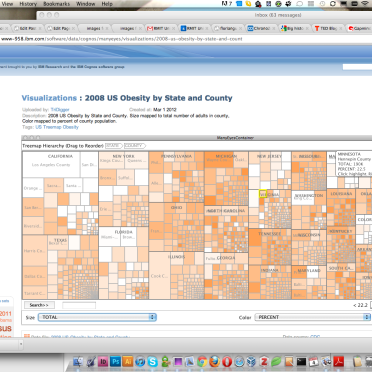This screenshot has width=372, height=372.
Task: Open the green buddy chat app in dock
Action: coord(165,362)
